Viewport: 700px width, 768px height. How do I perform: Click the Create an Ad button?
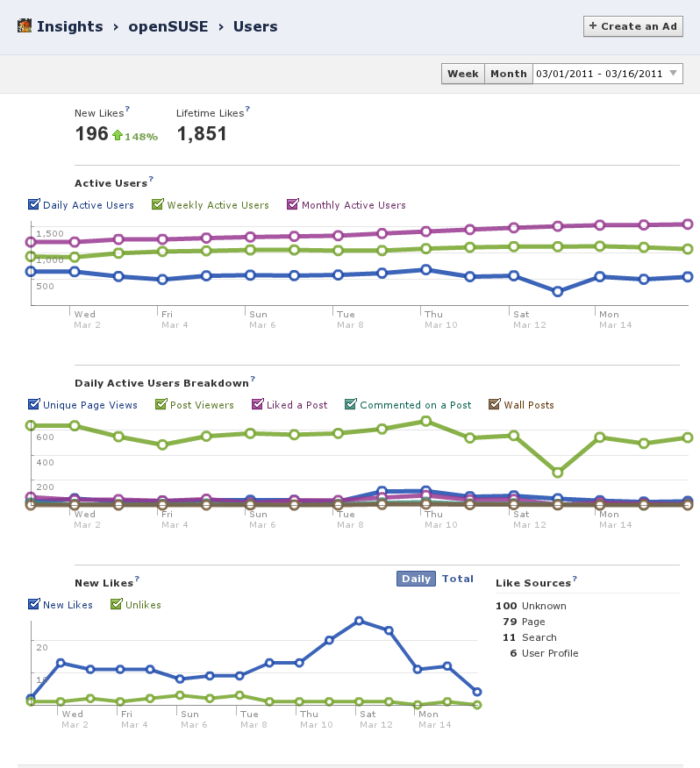click(632, 26)
